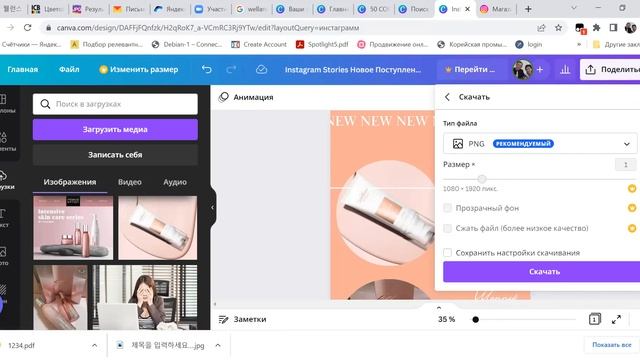This screenshot has width=640, height=360.
Task: Click the size multiplier value box
Action: [x=625, y=164]
